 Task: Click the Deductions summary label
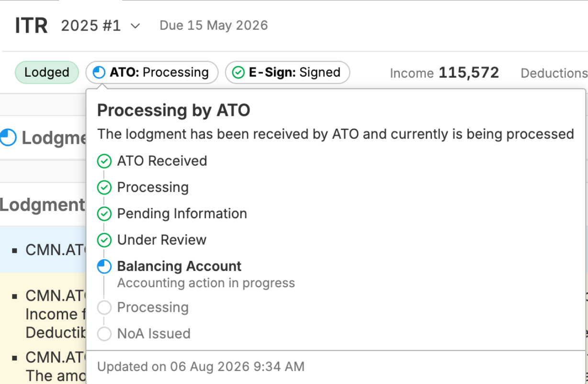[x=554, y=73]
